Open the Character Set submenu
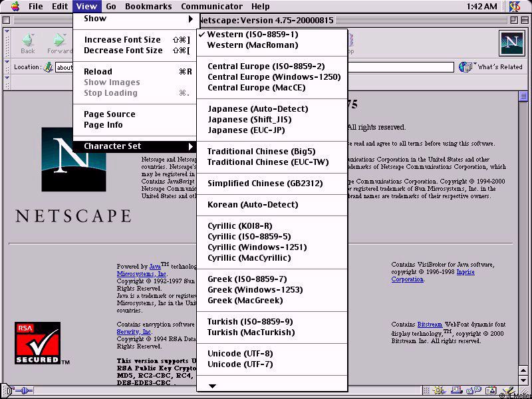532x399 pixels. click(135, 146)
